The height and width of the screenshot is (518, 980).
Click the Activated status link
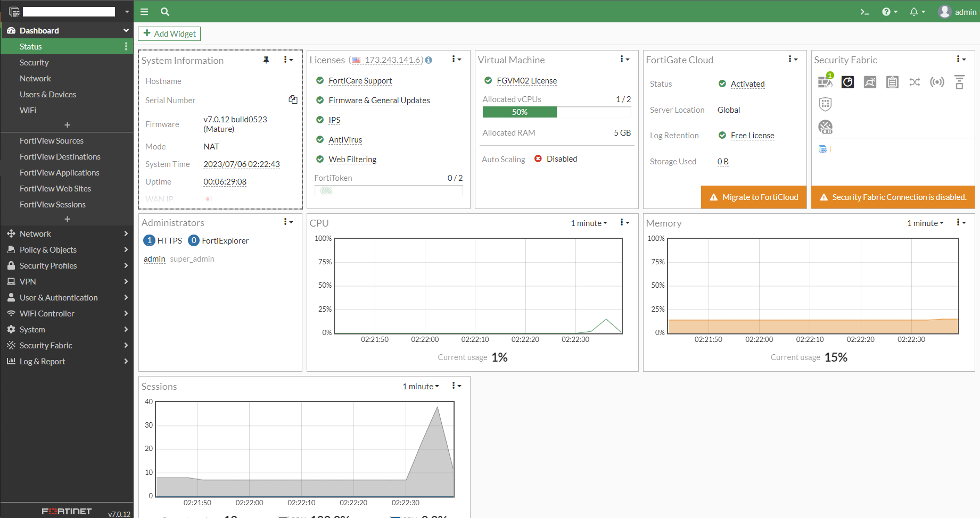747,84
